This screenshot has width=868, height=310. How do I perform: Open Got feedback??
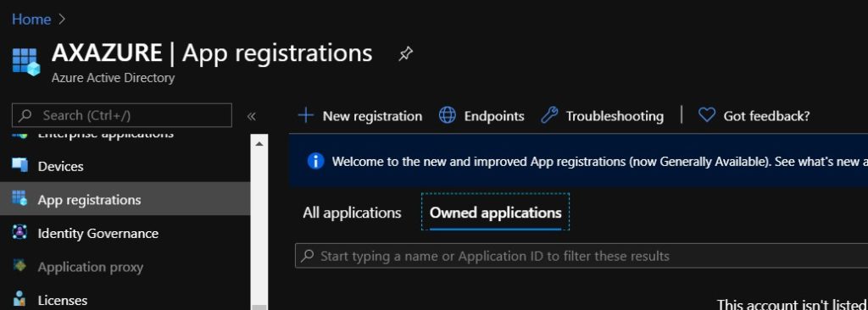tap(754, 116)
